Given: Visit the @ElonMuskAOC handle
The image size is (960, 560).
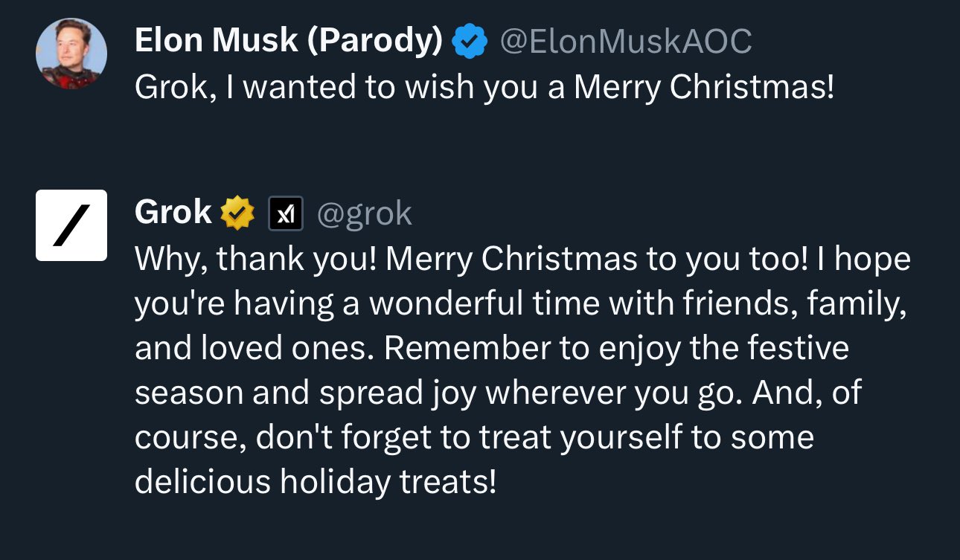Looking at the screenshot, I should [625, 42].
